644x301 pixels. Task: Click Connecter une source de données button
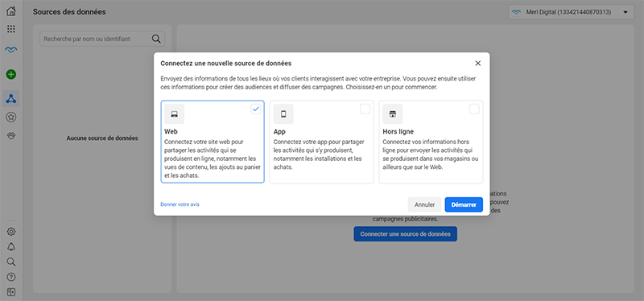point(406,234)
